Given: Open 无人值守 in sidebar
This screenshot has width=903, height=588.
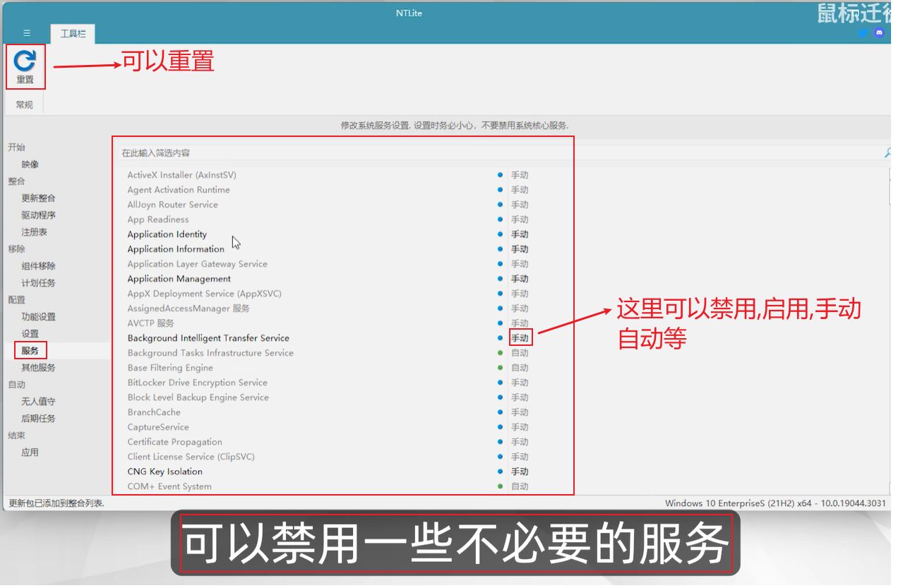Looking at the screenshot, I should [38, 402].
